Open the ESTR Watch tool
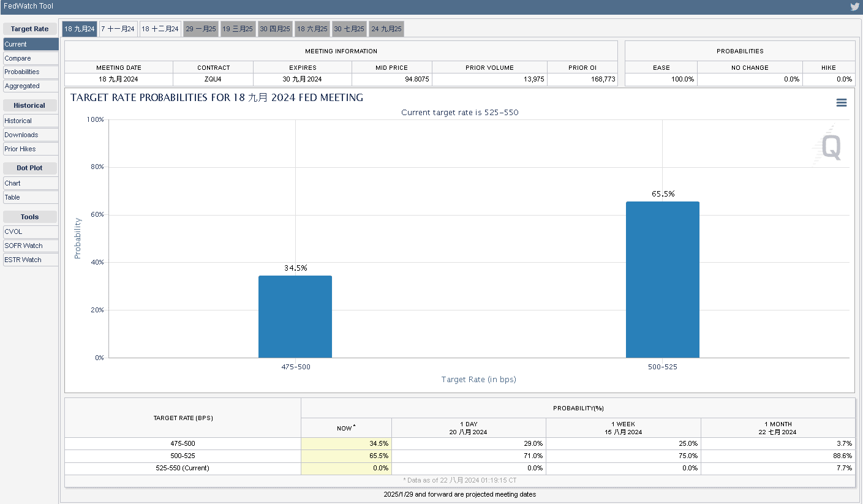Screen dimensions: 863x504 (x=31, y=260)
